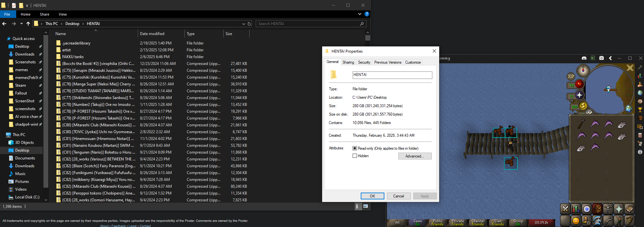
Task: Check the Hidden attribute checkbox
Action: point(355,156)
